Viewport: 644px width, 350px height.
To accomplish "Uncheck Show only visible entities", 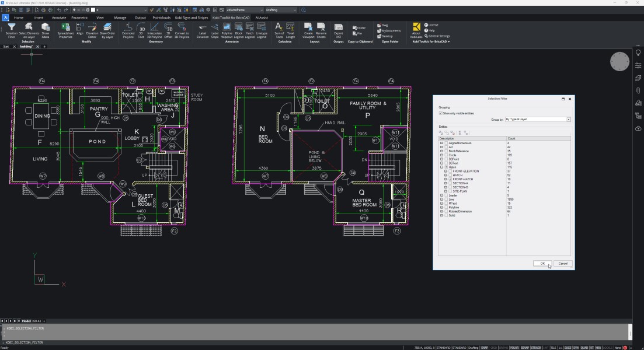I will pos(441,113).
